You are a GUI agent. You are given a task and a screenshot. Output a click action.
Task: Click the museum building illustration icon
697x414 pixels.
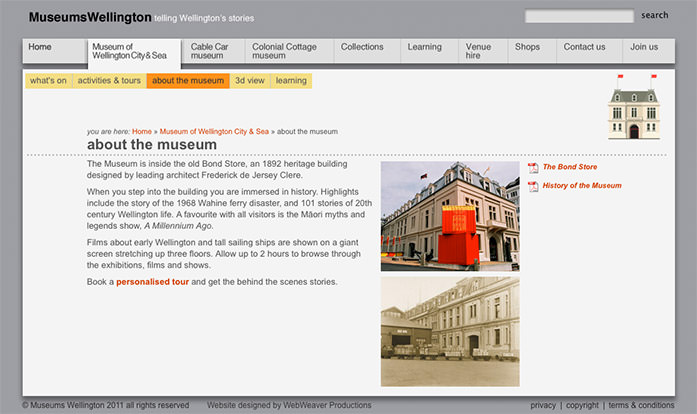pos(634,107)
